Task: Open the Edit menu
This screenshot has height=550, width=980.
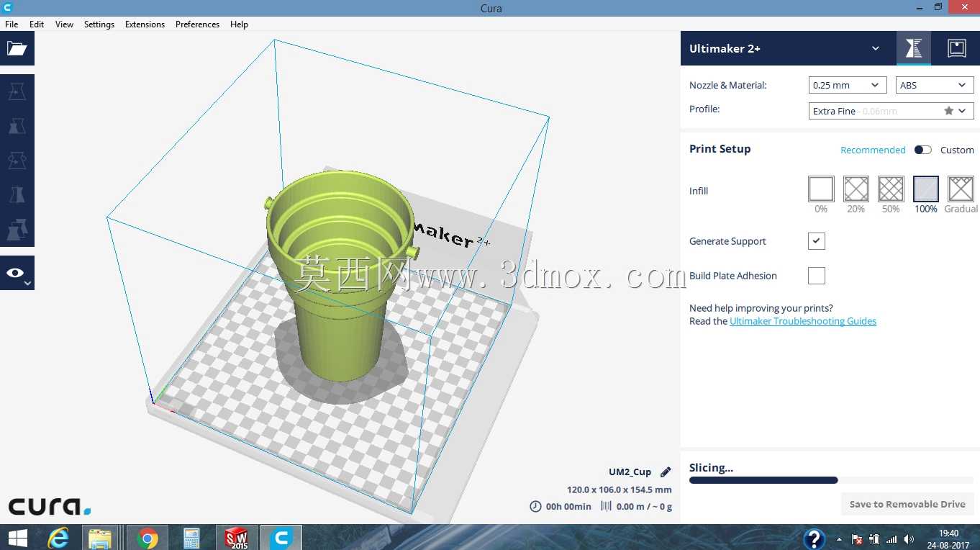Action: (x=37, y=24)
